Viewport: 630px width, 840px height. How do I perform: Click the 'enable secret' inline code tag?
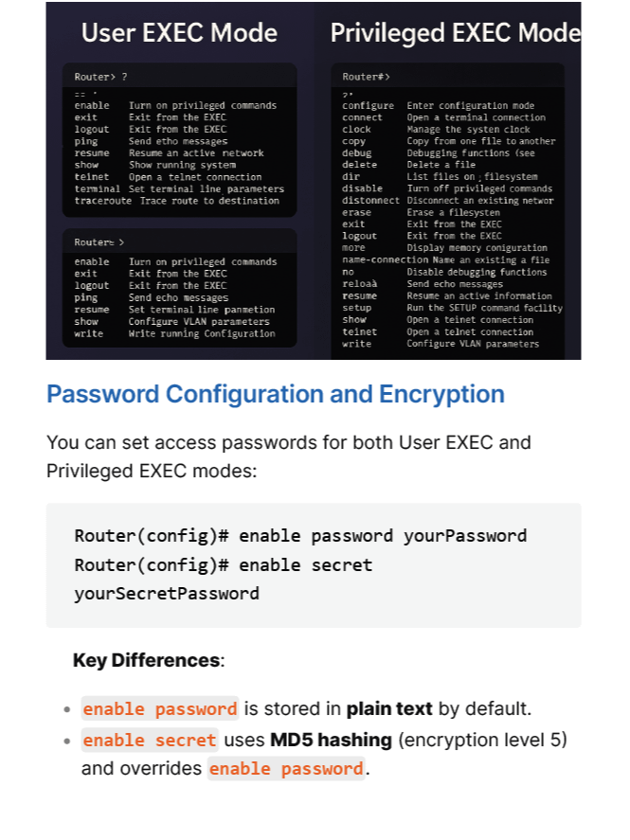click(x=149, y=740)
